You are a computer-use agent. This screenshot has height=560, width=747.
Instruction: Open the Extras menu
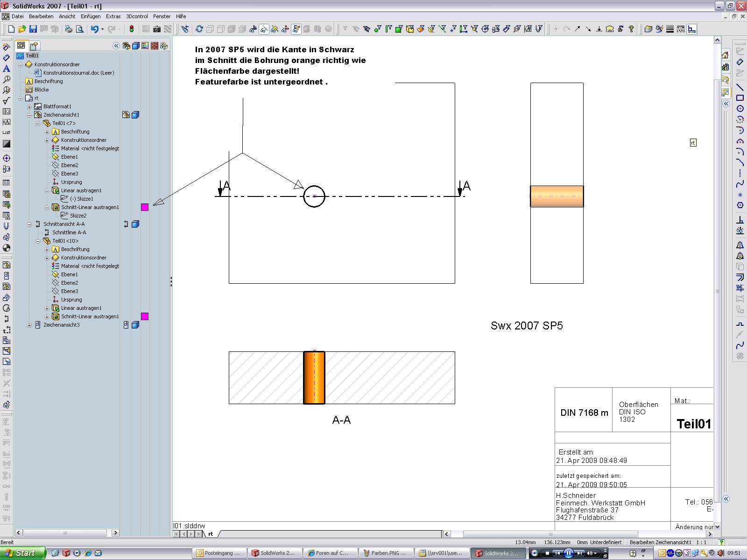113,16
